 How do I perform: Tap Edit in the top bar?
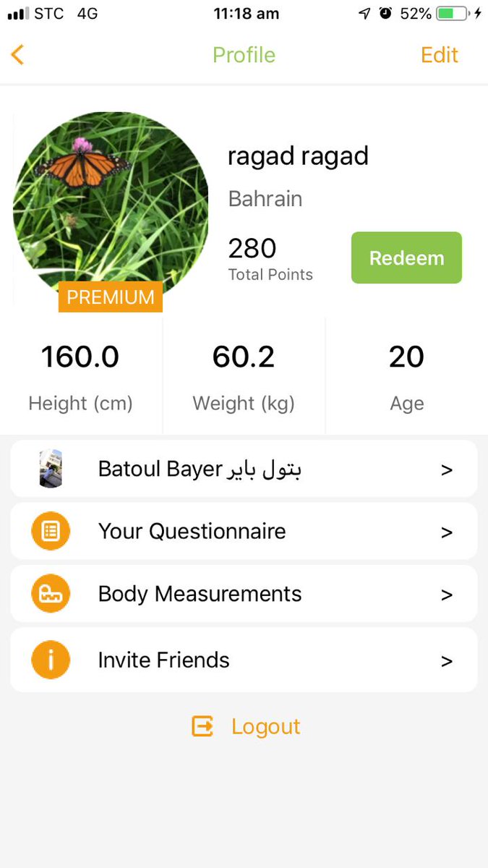tap(440, 55)
